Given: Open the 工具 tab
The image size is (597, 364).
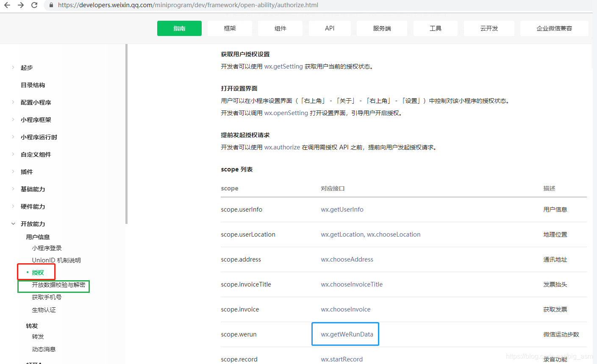Looking at the screenshot, I should point(435,28).
